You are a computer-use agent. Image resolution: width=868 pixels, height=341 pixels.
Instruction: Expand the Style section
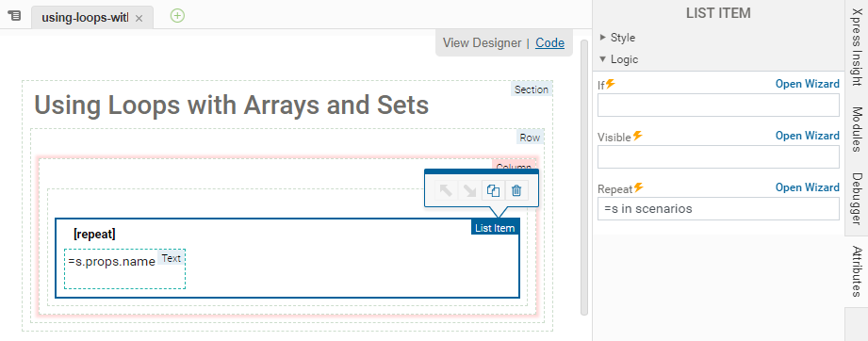pyautogui.click(x=617, y=38)
